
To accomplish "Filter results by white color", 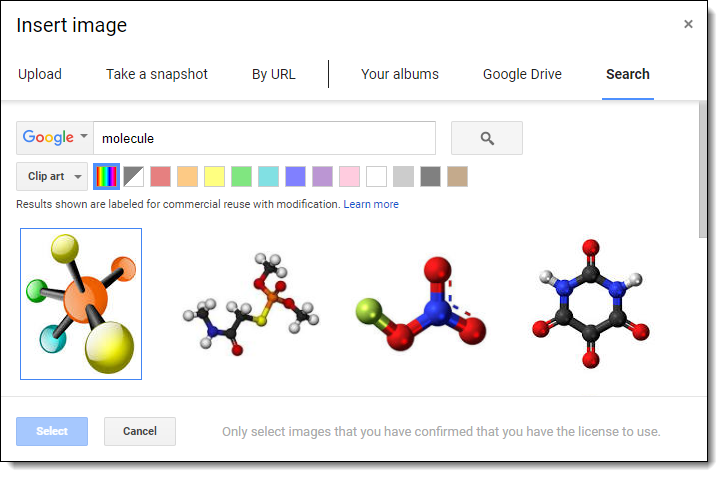I will 376,176.
